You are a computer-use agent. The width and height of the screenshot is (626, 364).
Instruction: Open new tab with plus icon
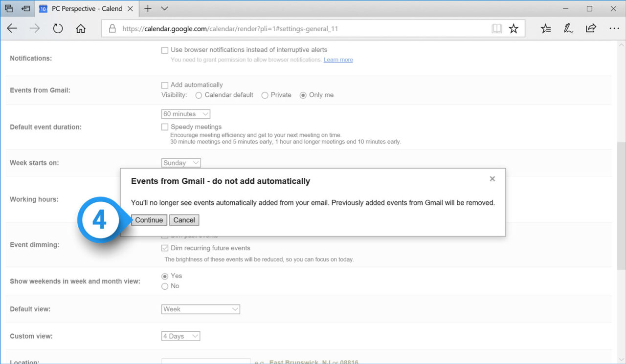148,9
